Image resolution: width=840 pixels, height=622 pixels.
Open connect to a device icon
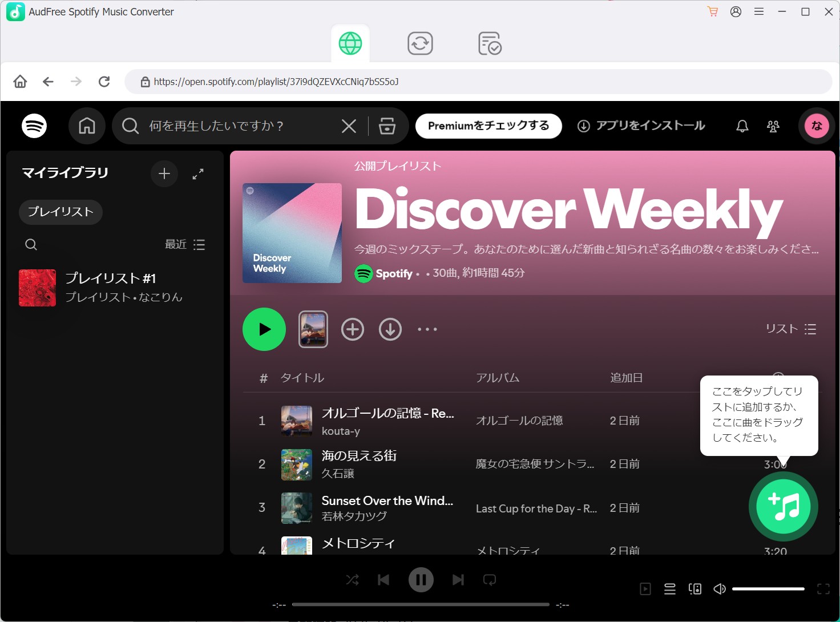point(695,589)
